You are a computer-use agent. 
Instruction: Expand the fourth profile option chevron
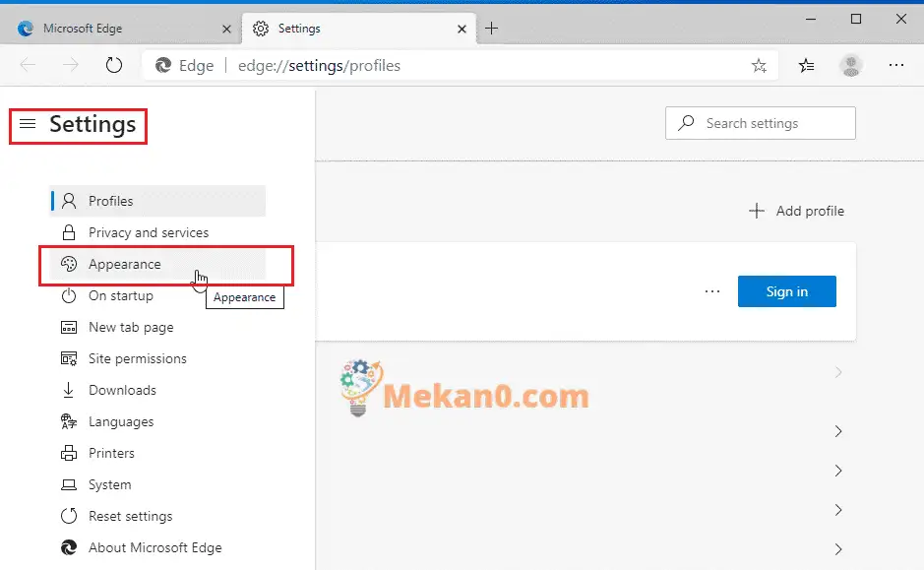click(838, 510)
